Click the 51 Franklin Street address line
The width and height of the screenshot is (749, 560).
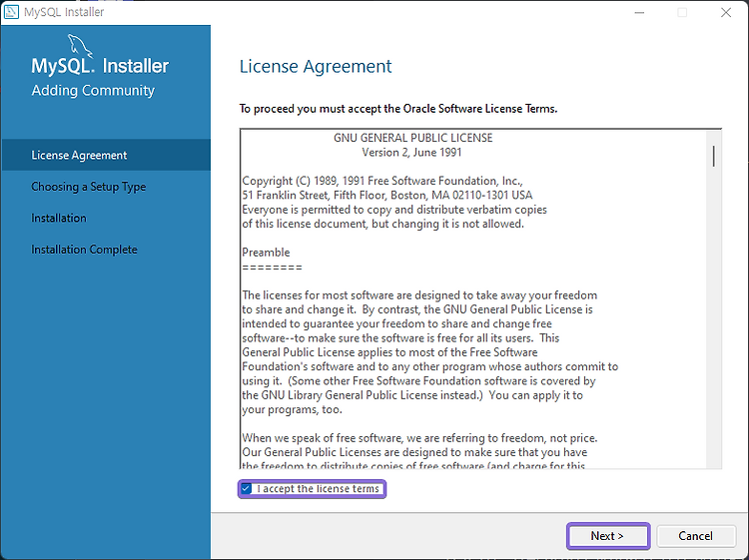tap(386, 196)
